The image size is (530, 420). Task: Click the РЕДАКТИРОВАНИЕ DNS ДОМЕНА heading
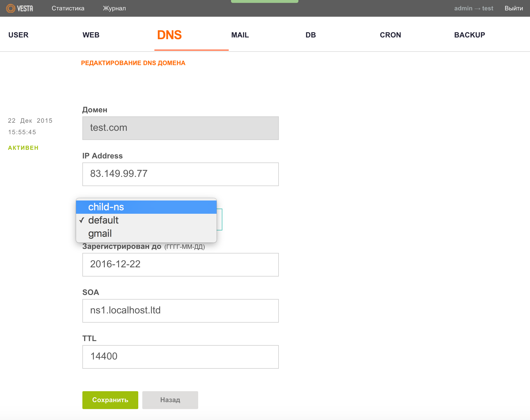coord(133,63)
